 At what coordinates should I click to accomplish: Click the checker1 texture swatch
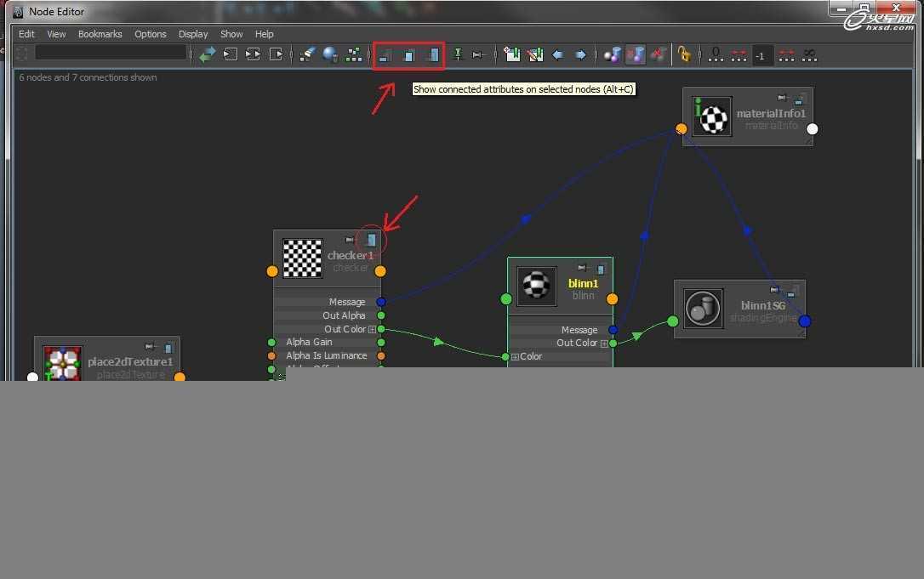pyautogui.click(x=302, y=258)
